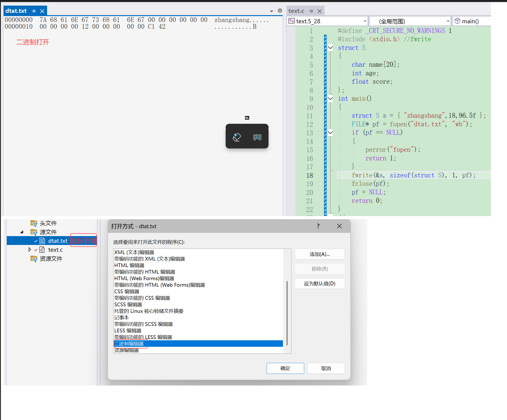Collapse the struct S code block
This screenshot has width=507, height=420.
coord(330,48)
